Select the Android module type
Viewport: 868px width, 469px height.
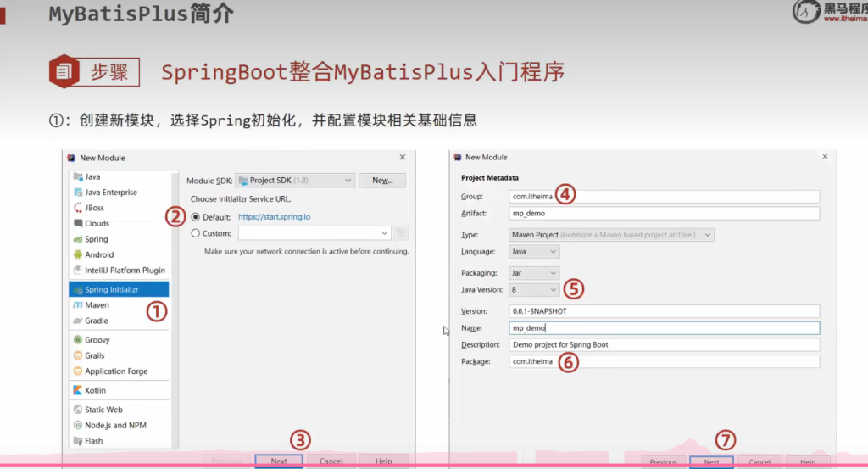point(99,254)
